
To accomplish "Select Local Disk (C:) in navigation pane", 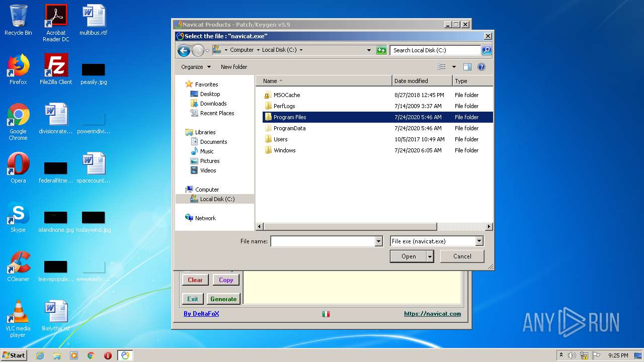I will pyautogui.click(x=215, y=199).
